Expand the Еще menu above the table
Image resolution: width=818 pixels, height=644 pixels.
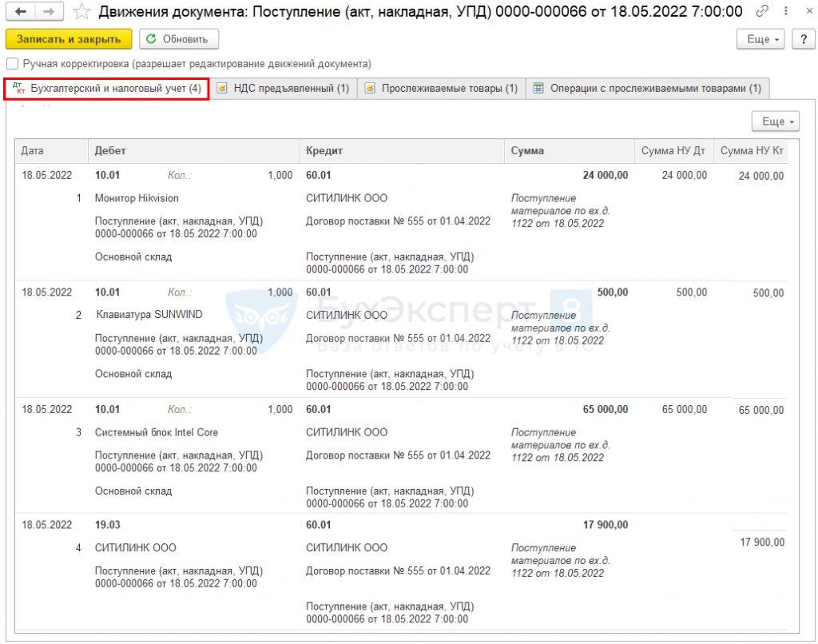pyautogui.click(x=775, y=121)
